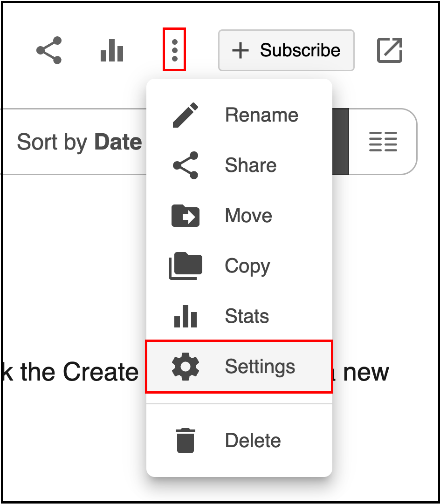Select the Move menu option
Image resolution: width=440 pixels, height=504 pixels.
[239, 215]
